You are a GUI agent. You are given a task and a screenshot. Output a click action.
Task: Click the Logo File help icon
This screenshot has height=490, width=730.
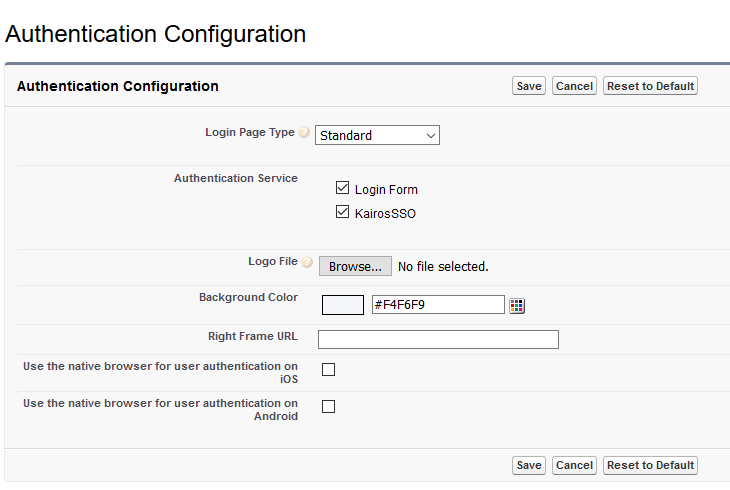coord(307,262)
